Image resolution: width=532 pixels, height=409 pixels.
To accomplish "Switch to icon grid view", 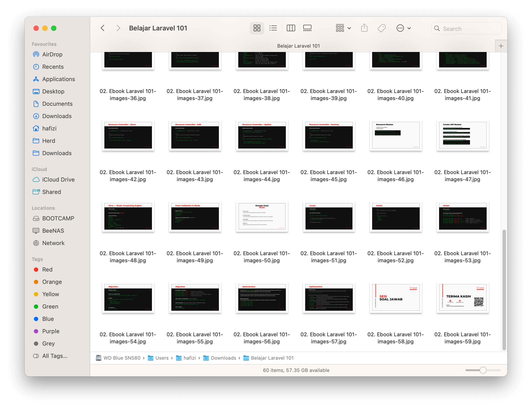I will pos(257,28).
